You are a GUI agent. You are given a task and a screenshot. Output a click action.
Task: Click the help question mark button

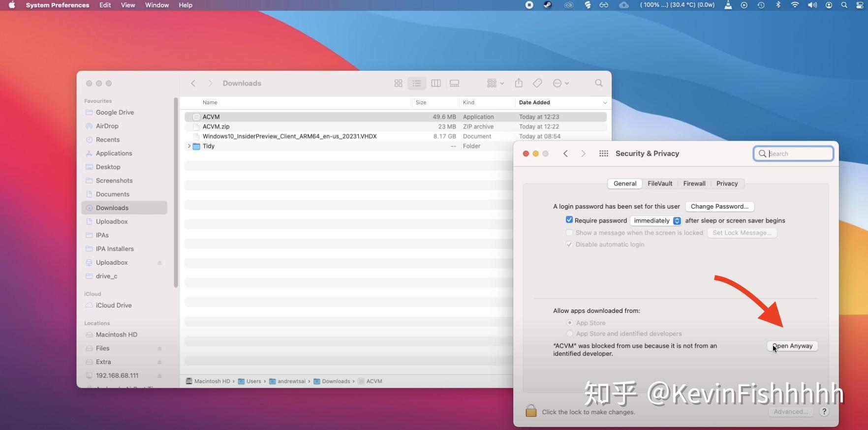pyautogui.click(x=824, y=412)
